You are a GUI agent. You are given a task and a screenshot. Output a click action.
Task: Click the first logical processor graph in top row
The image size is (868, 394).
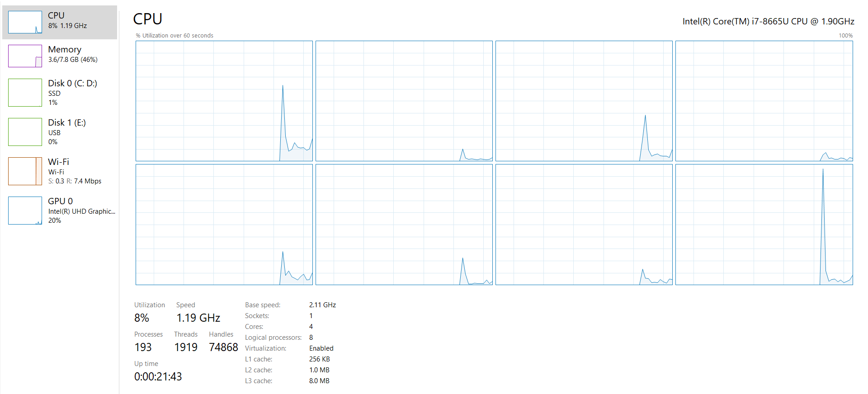point(224,101)
